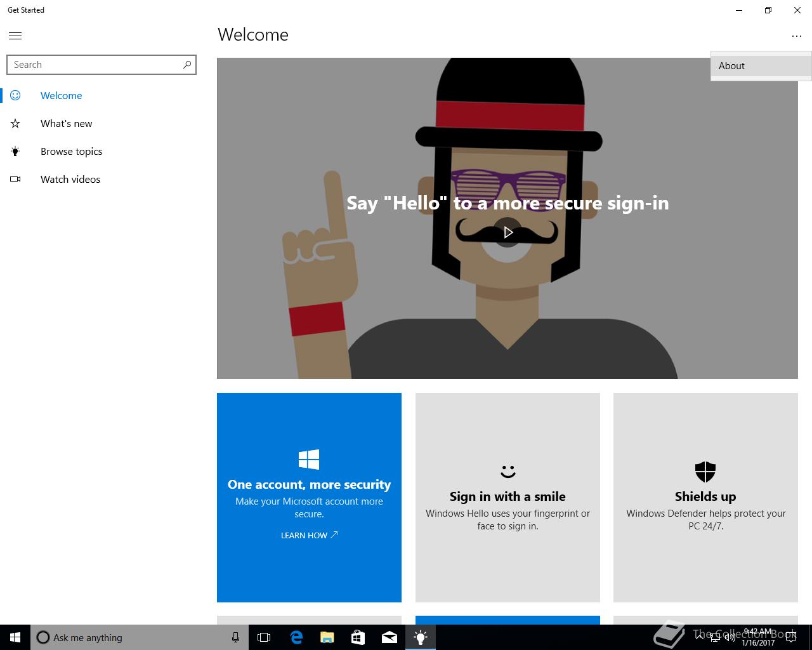
Task: Open Mail app from taskbar
Action: [x=390, y=637]
